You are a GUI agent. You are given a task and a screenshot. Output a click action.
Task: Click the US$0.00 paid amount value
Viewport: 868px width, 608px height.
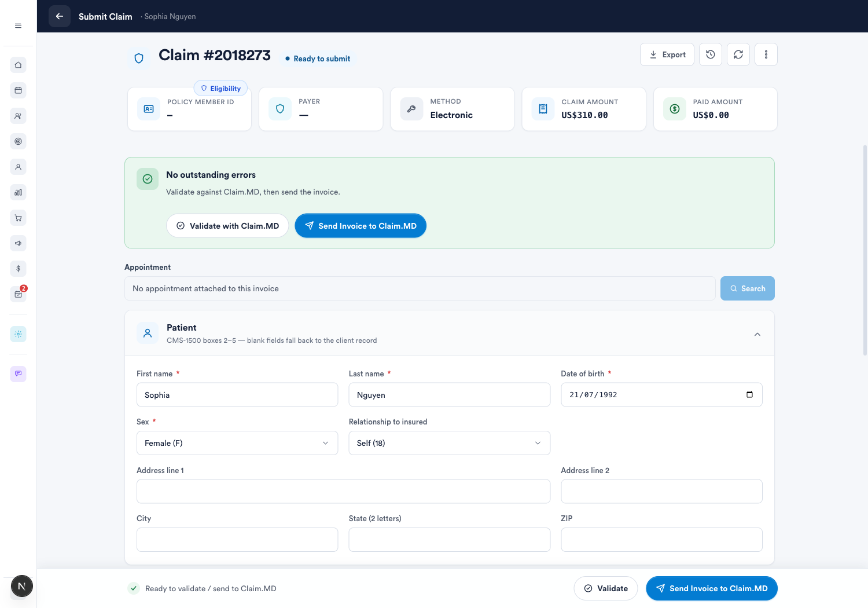(711, 115)
